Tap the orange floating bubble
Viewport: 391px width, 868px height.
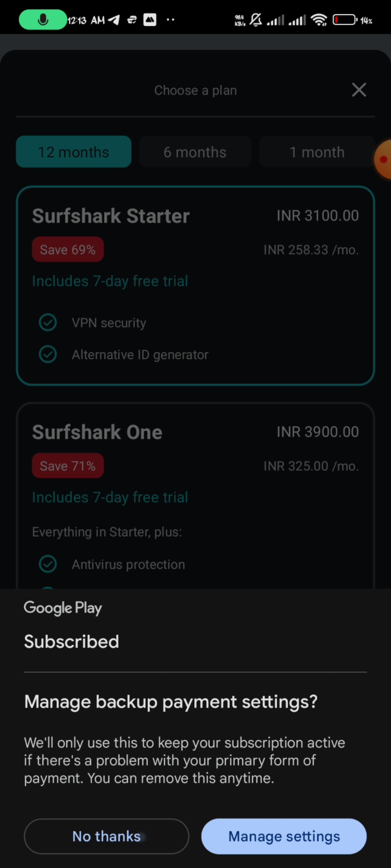(x=383, y=159)
